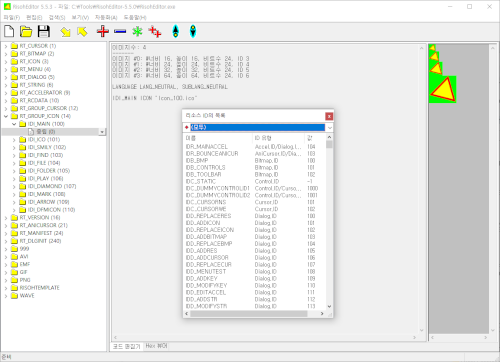The height and width of the screenshot is (362, 500).
Task: Switch to the Hex 뷰어 tab
Action: [x=156, y=346]
